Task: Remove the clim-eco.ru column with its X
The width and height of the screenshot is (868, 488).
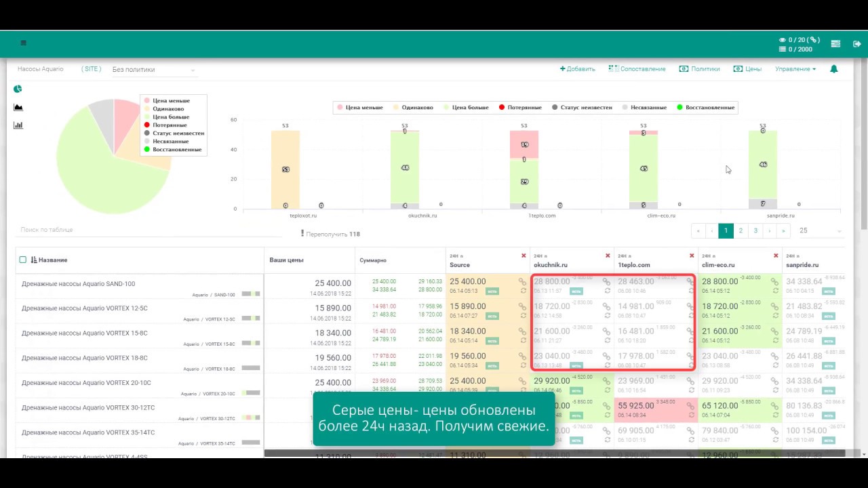Action: coord(776,256)
